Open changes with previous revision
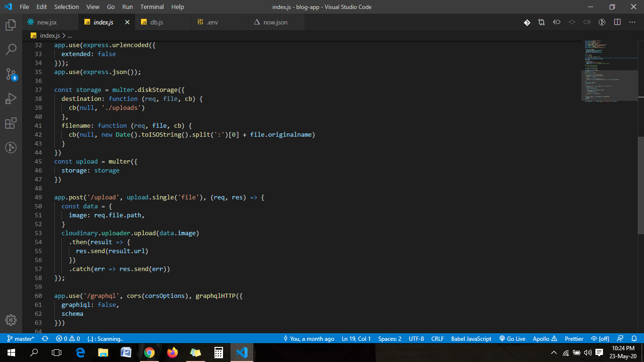Image resolution: width=644 pixels, height=362 pixels. tap(557, 22)
